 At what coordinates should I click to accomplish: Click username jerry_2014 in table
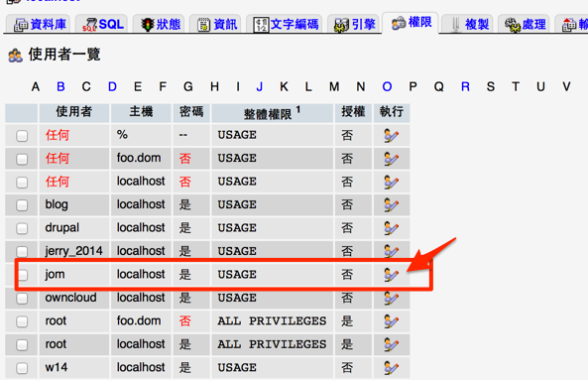click(73, 251)
